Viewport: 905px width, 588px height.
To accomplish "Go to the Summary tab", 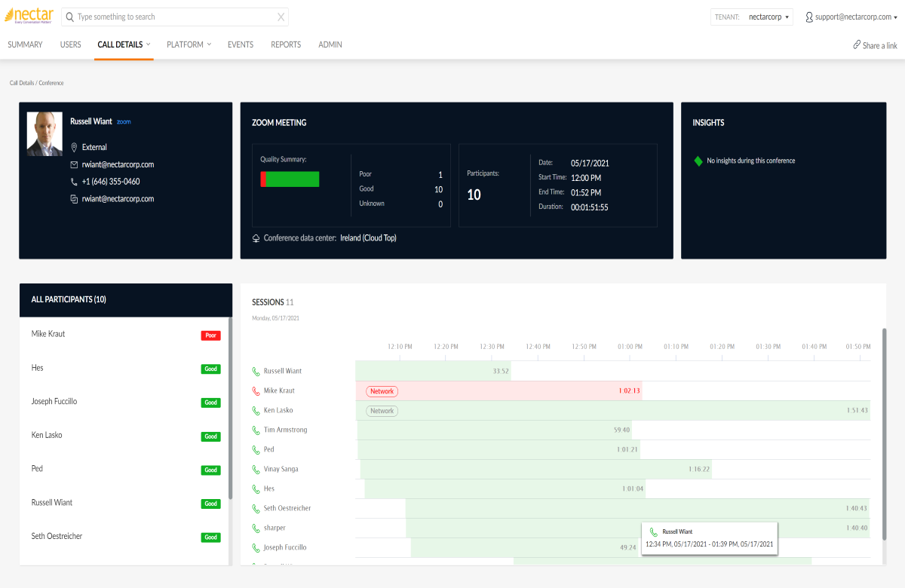I will [x=25, y=44].
